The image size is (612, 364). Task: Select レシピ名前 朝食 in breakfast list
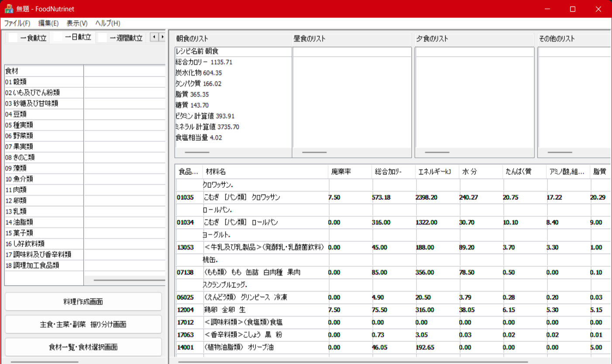click(233, 52)
